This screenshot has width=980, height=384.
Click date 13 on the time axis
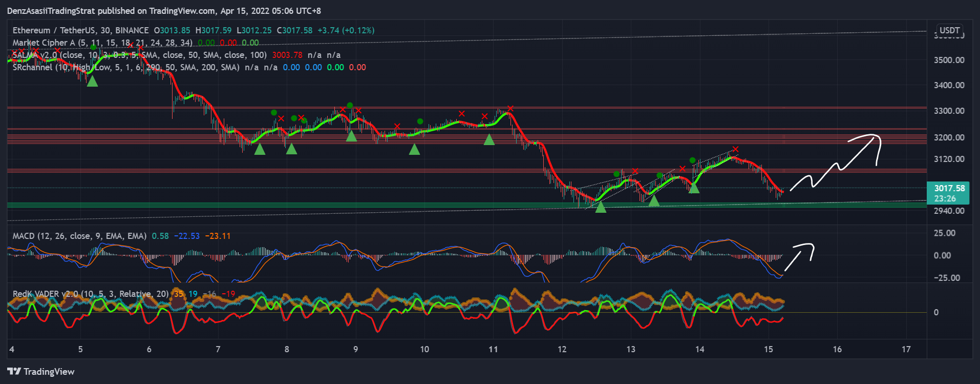(x=631, y=349)
